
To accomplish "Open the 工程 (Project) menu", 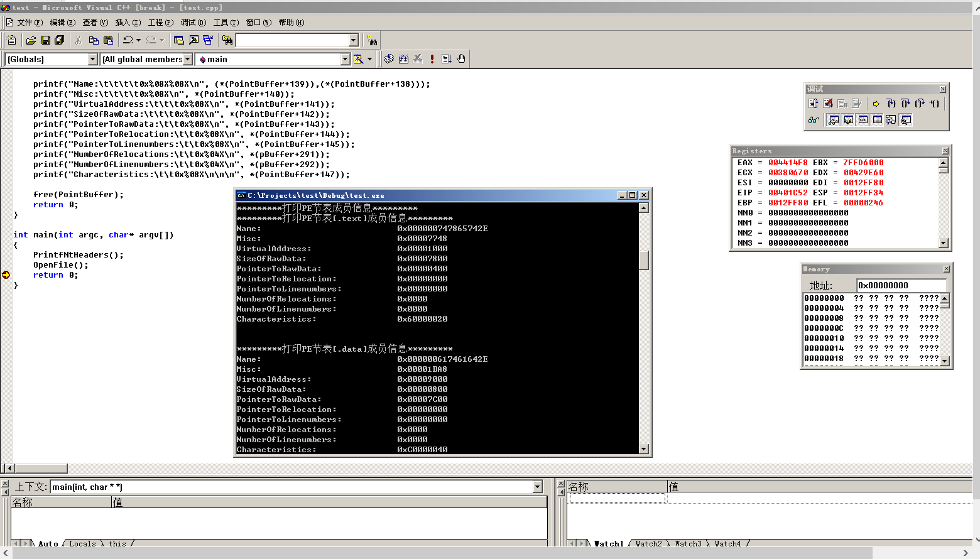I will (160, 23).
